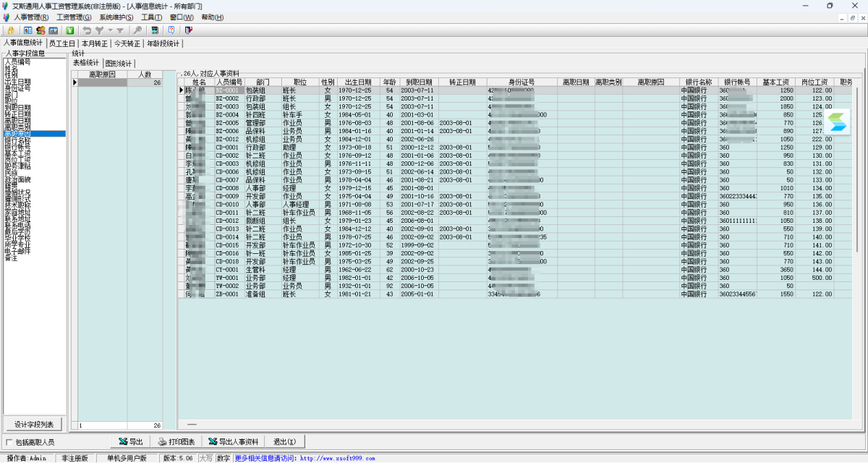Click the calculator icon in toolbar
The height and width of the screenshot is (463, 868).
pos(155,30)
